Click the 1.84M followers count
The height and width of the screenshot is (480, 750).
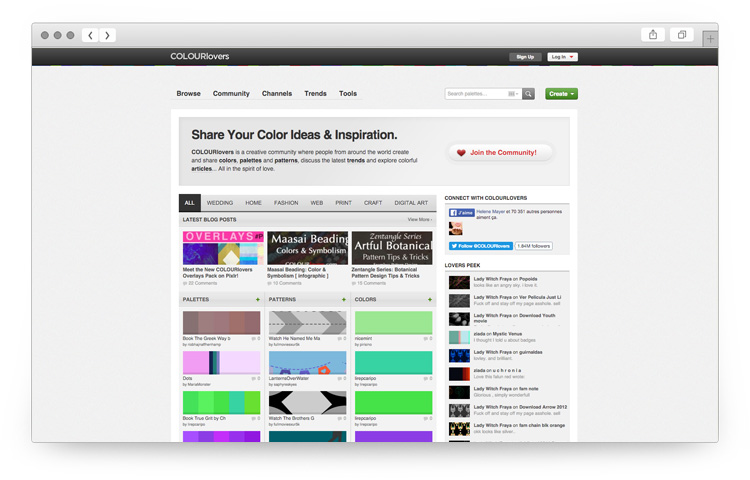pyautogui.click(x=534, y=246)
